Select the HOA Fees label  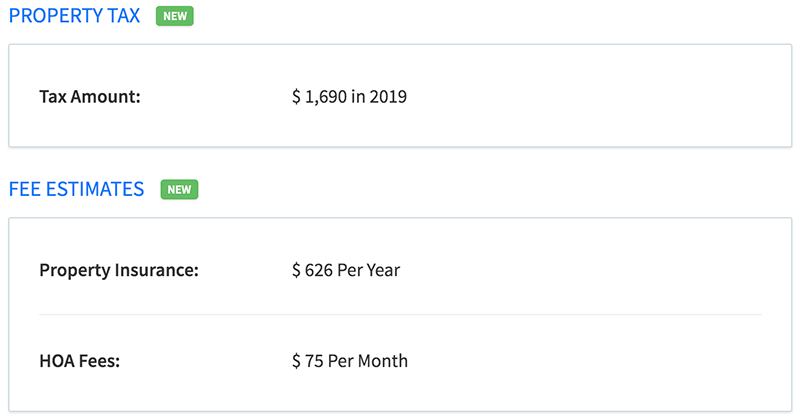point(80,361)
